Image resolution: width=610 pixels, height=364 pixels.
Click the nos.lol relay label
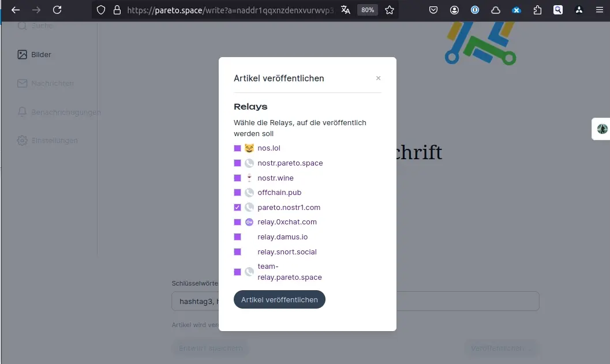point(269,148)
